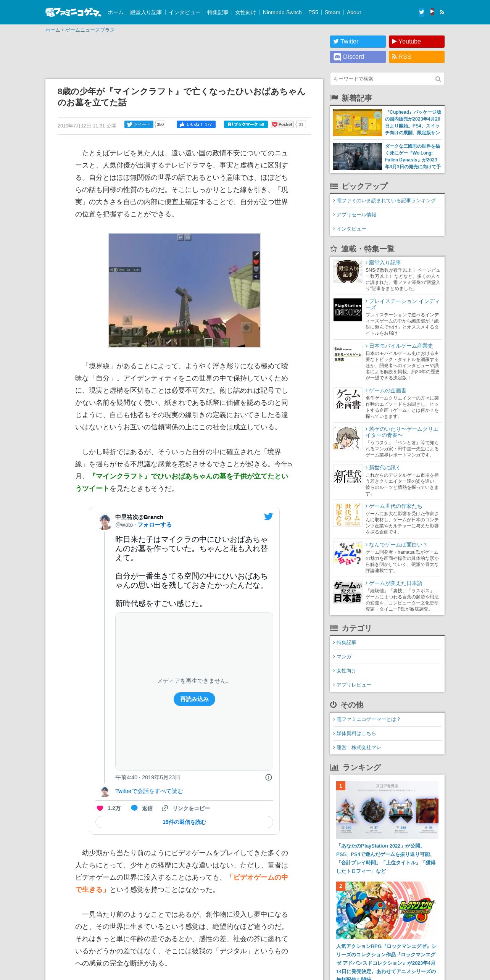Open 電ファミニコゲーマーとは？ link

pos(369,719)
